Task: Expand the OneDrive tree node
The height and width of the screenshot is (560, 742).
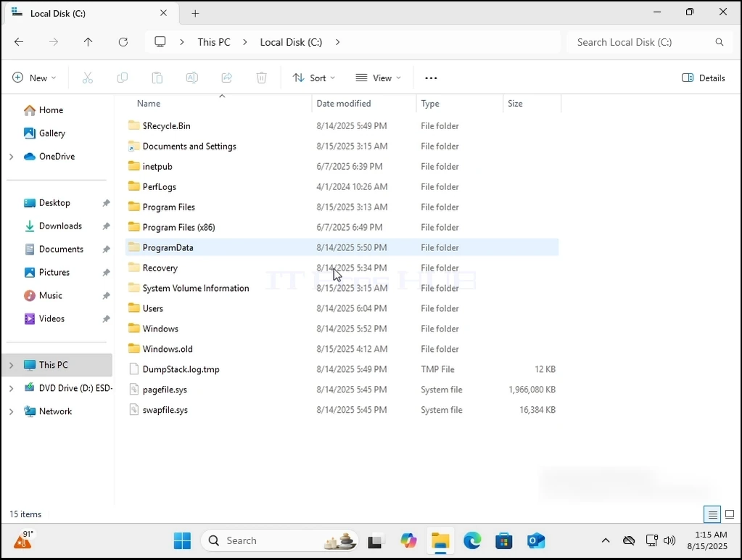Action: click(12, 157)
